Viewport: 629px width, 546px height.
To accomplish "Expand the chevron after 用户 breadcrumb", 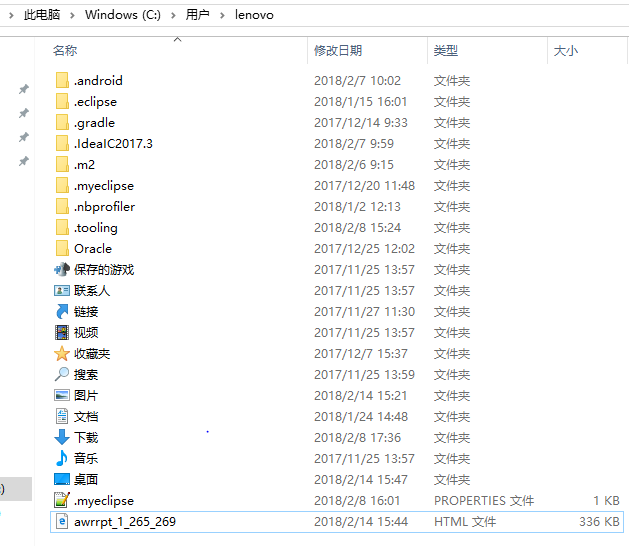I will (222, 16).
